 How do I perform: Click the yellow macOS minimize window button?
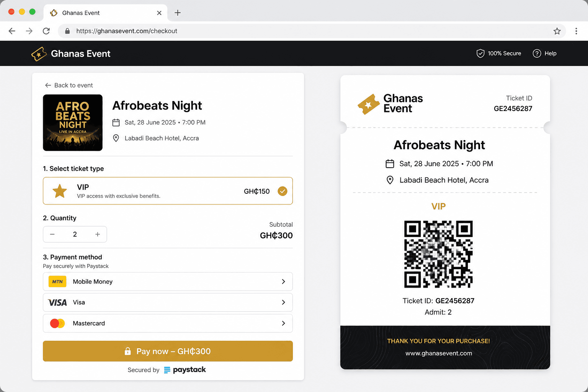tap(22, 12)
